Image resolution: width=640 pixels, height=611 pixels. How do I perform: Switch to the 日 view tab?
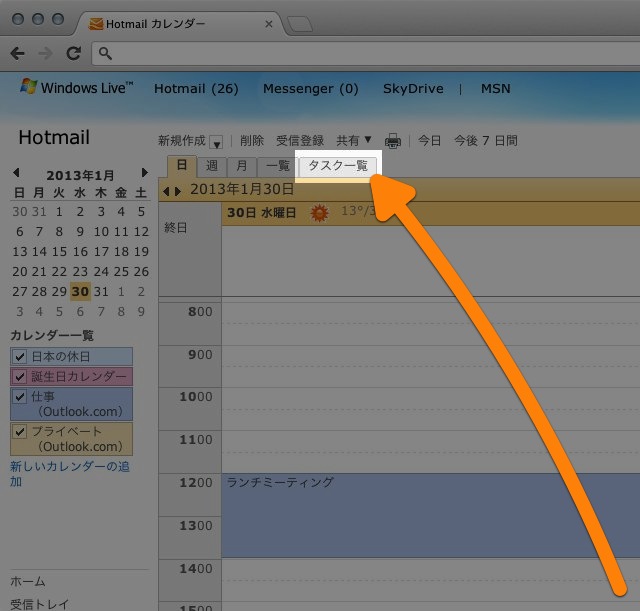[x=182, y=166]
